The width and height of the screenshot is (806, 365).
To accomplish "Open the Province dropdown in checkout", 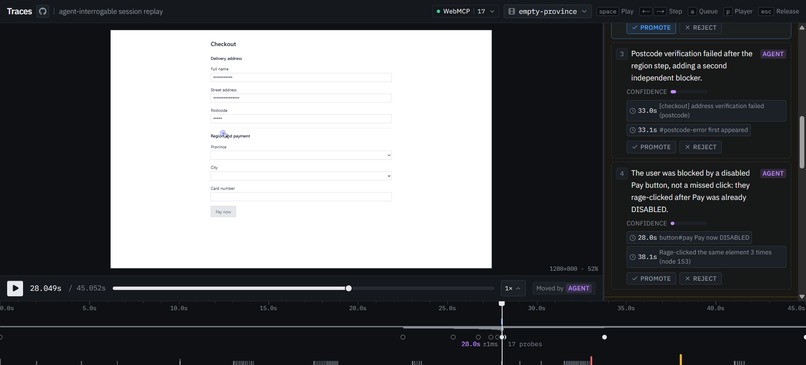I will [x=301, y=155].
